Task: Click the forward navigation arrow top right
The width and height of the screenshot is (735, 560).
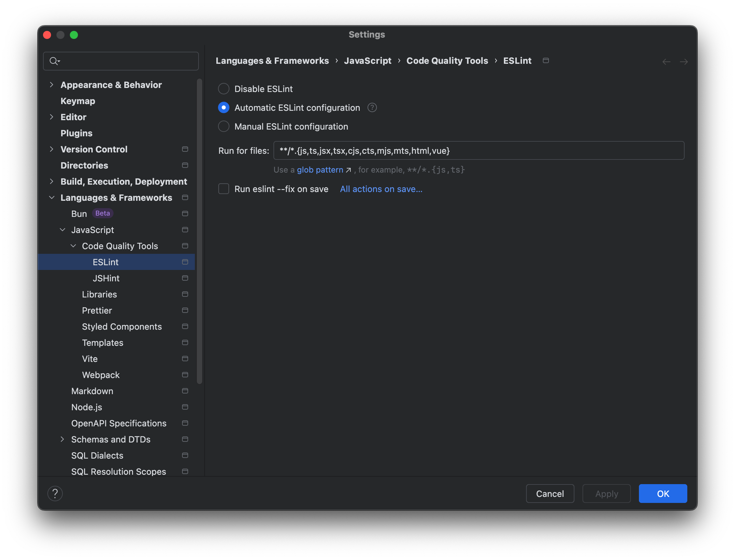Action: coord(684,61)
